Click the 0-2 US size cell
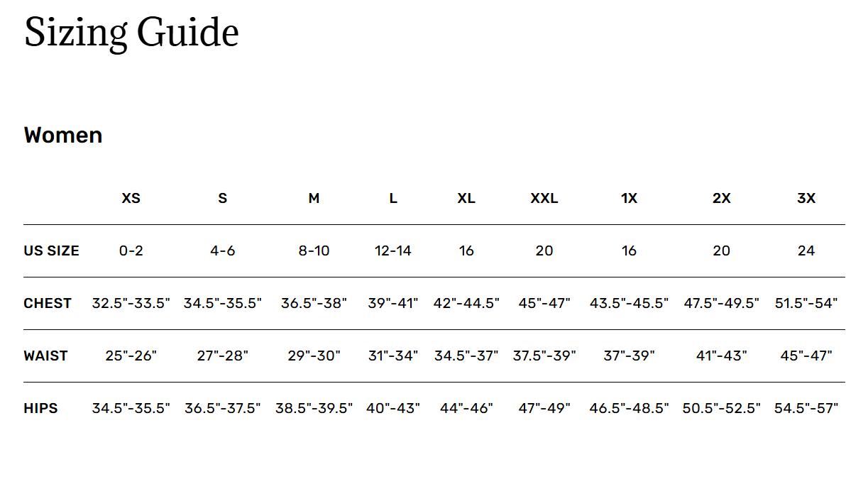The width and height of the screenshot is (868, 484). [x=131, y=251]
